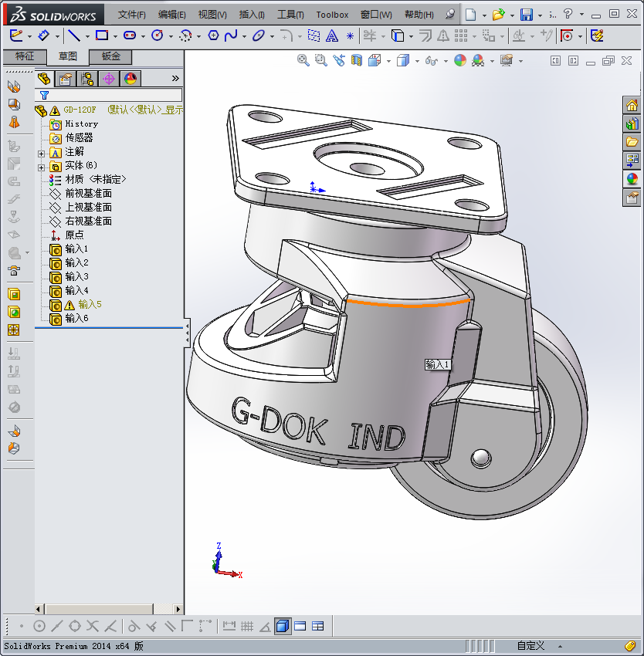The height and width of the screenshot is (656, 644).
Task: Select the Trim Entities tool
Action: [370, 36]
